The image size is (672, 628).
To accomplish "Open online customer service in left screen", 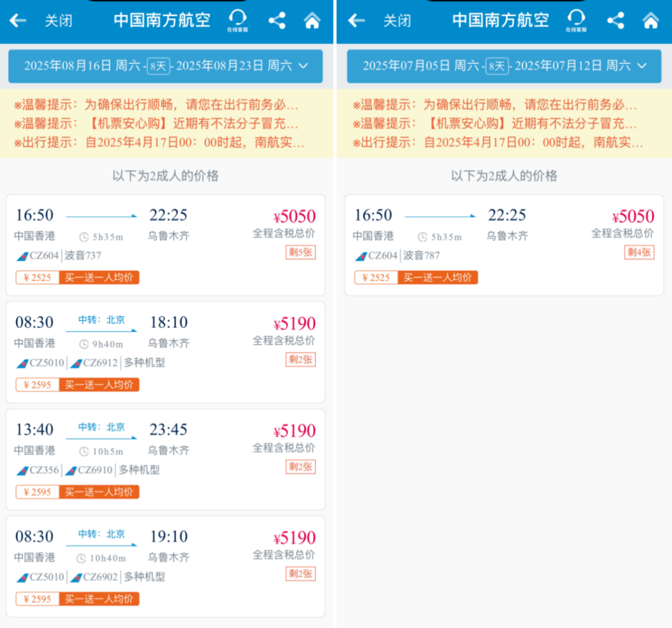I will (238, 20).
